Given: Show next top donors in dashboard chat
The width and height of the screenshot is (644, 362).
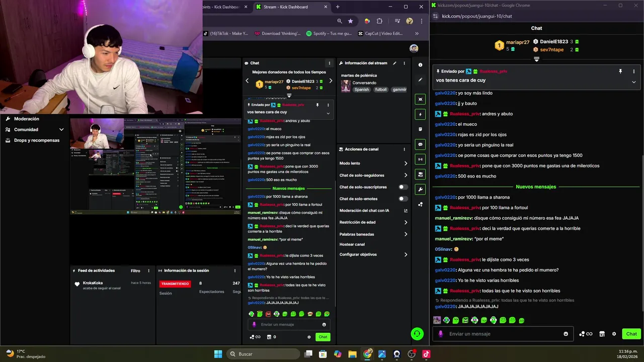Looking at the screenshot, I should 331,81.
